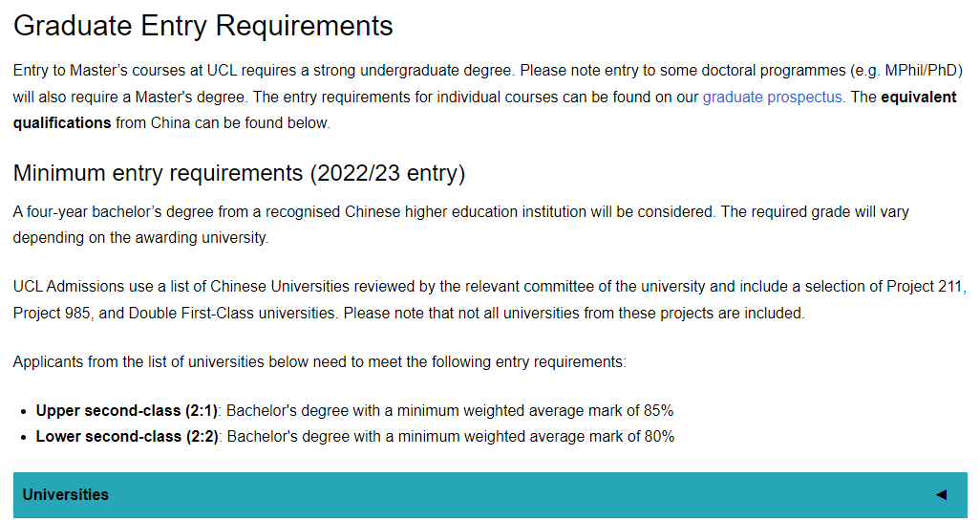Image resolution: width=980 pixels, height=522 pixels.
Task: Click bullet marker before Upper second-class item
Action: click(x=23, y=412)
